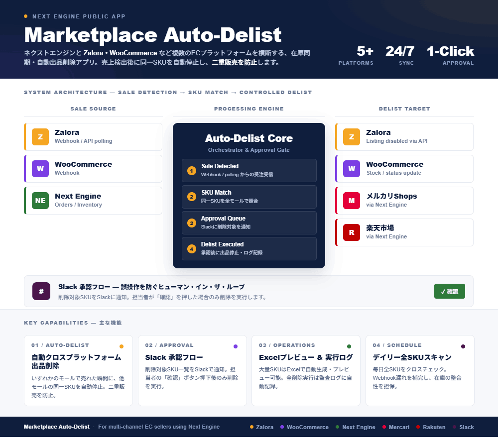Open the 楽天市場 via Next Engine card

[404, 232]
